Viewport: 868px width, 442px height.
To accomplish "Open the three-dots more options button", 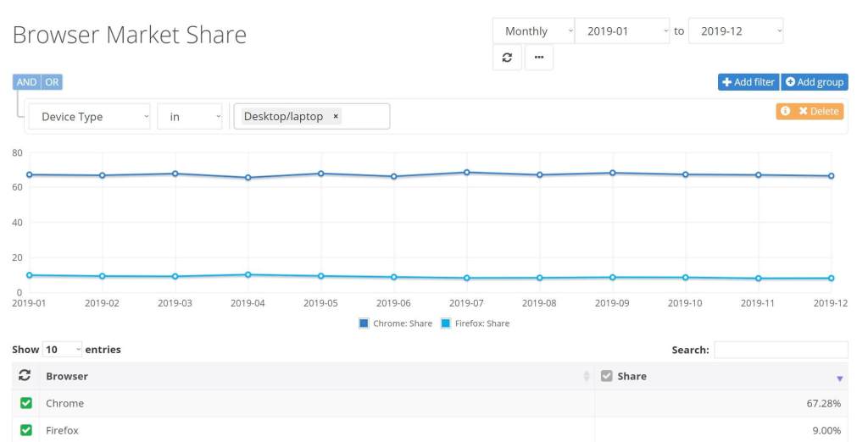I will click(x=539, y=58).
